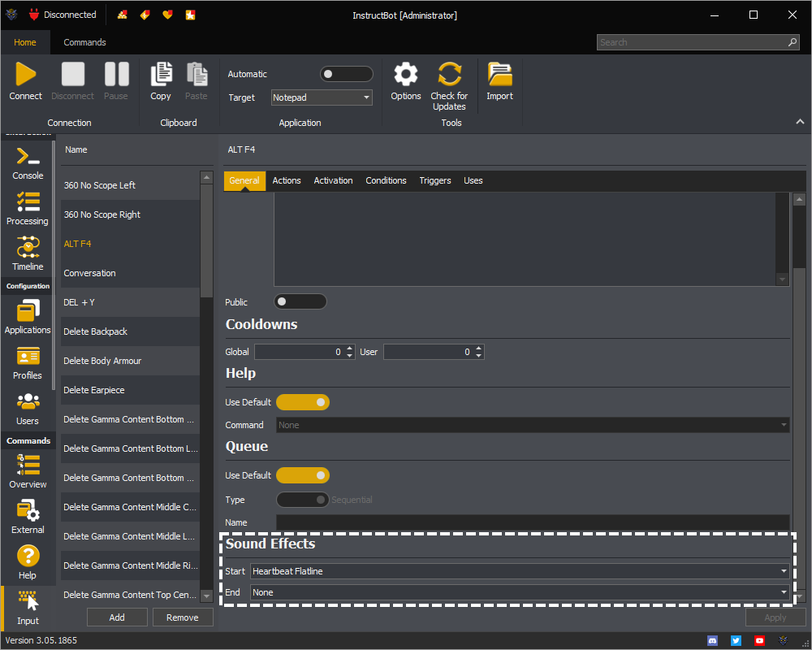Image resolution: width=812 pixels, height=650 pixels.
Task: Open the Import folder icon
Action: (x=499, y=74)
